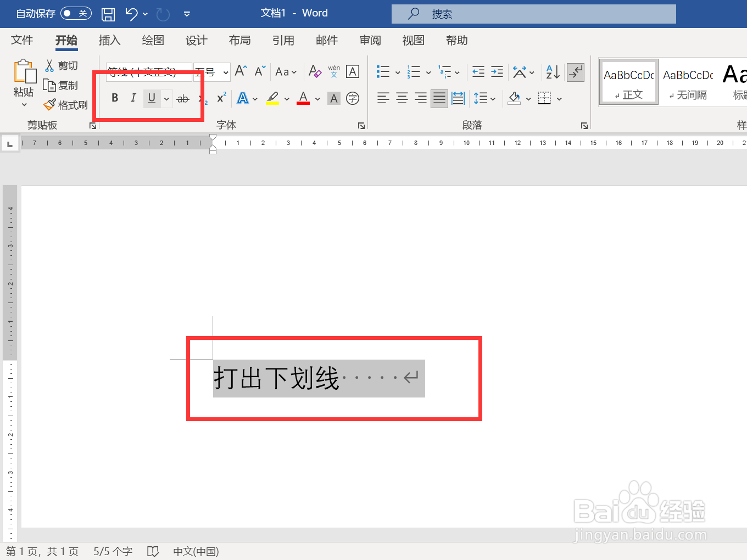
Task: Toggle Underline formatting button
Action: click(x=152, y=98)
